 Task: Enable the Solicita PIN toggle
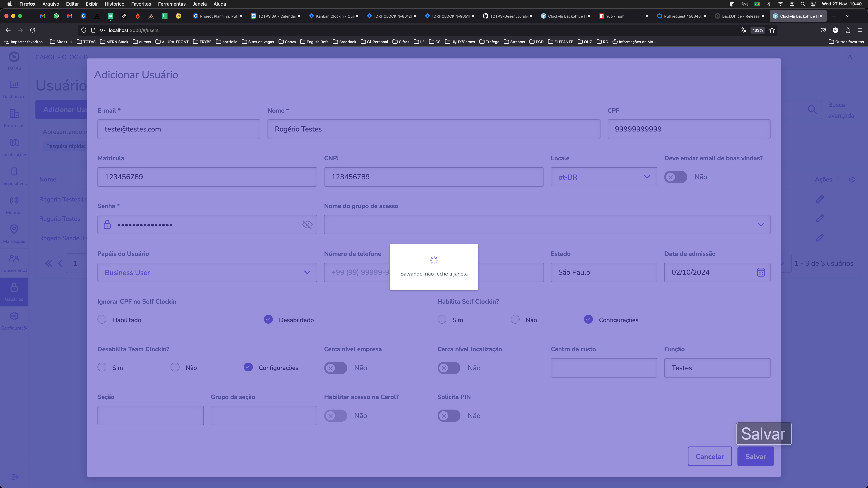tap(448, 416)
